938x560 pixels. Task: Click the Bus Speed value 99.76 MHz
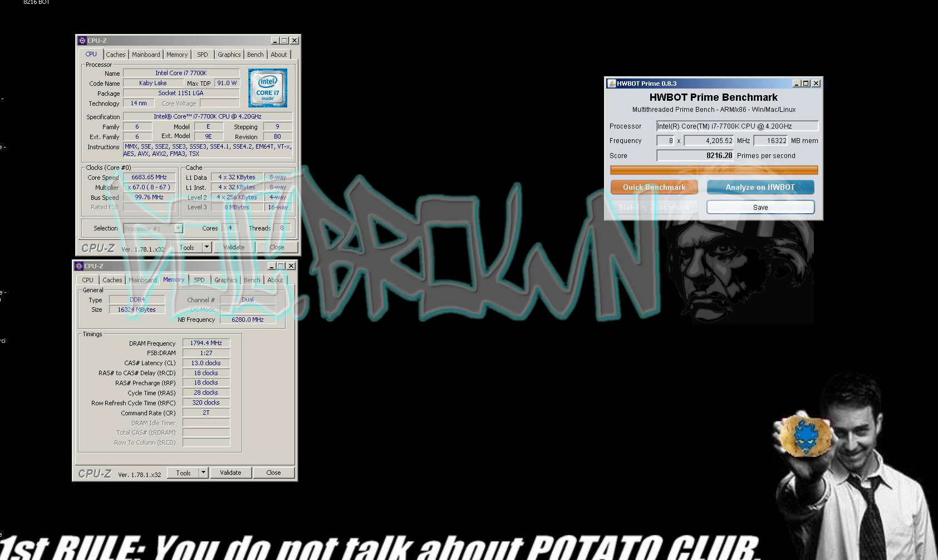click(149, 197)
